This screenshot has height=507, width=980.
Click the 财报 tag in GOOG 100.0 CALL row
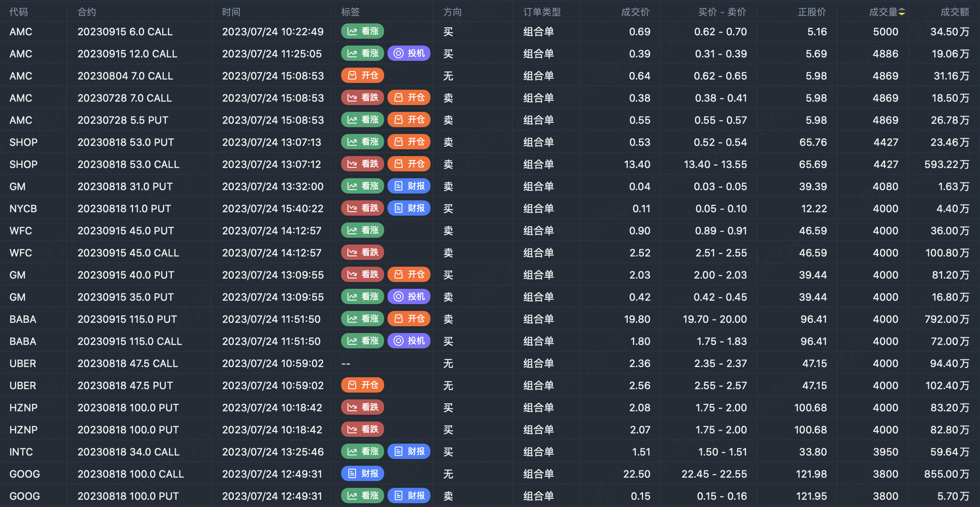pos(363,473)
